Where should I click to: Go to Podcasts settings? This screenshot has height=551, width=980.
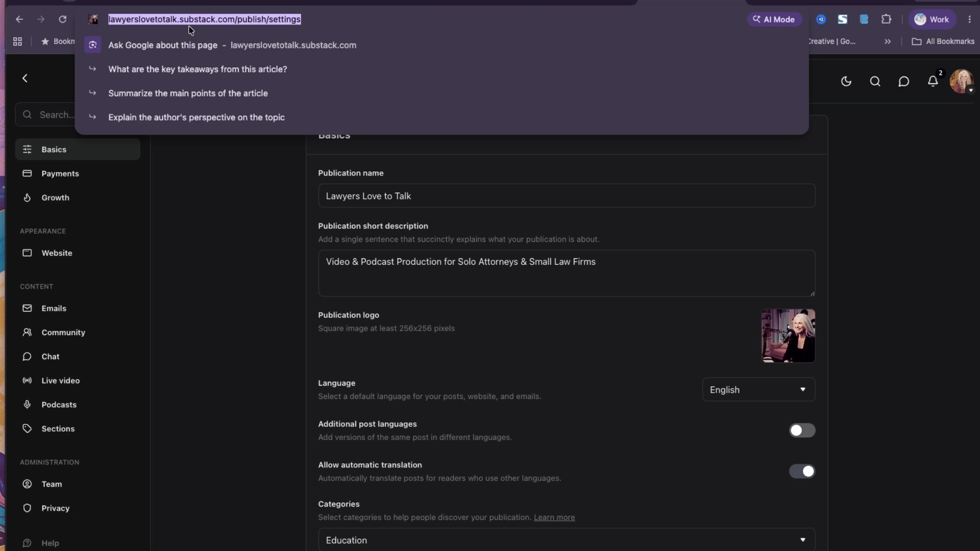[x=78, y=405]
